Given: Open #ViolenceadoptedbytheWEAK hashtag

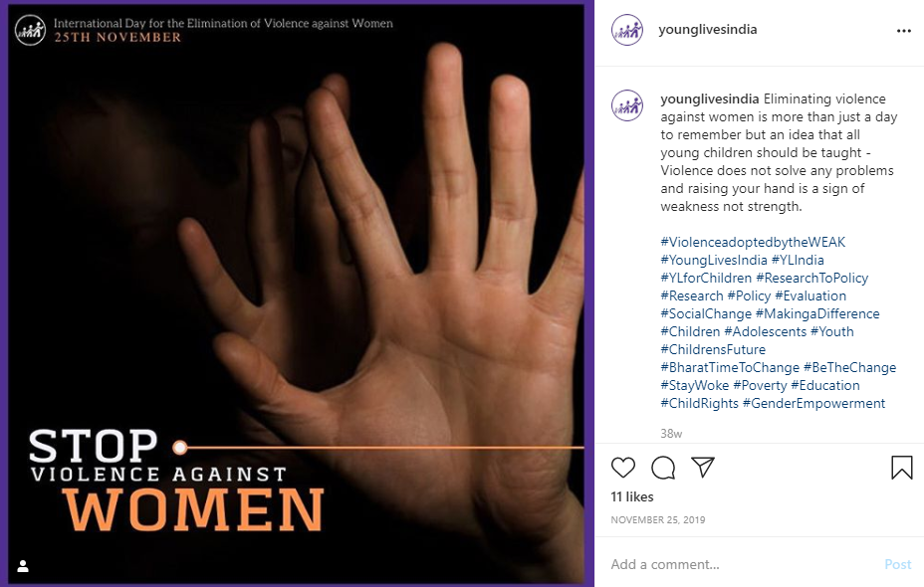Looking at the screenshot, I should [x=753, y=242].
